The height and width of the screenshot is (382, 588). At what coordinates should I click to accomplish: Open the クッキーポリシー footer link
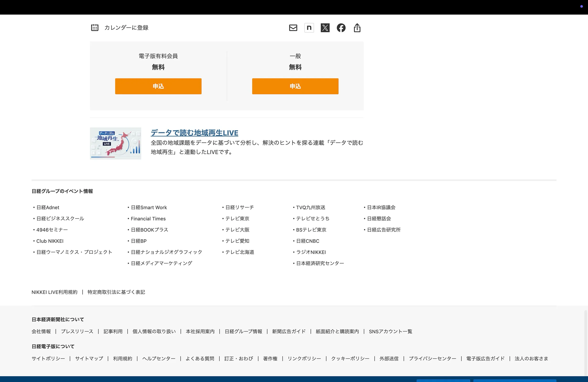coord(350,359)
